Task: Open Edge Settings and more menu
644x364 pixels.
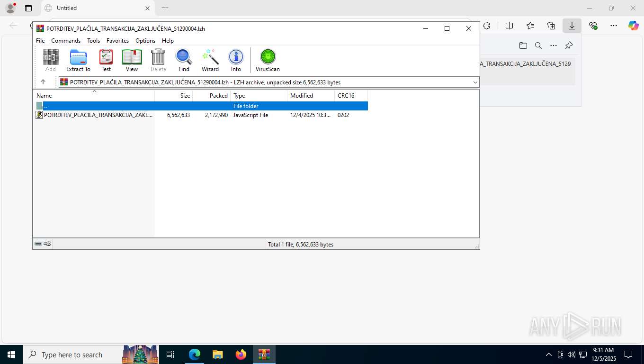Action: [x=614, y=26]
